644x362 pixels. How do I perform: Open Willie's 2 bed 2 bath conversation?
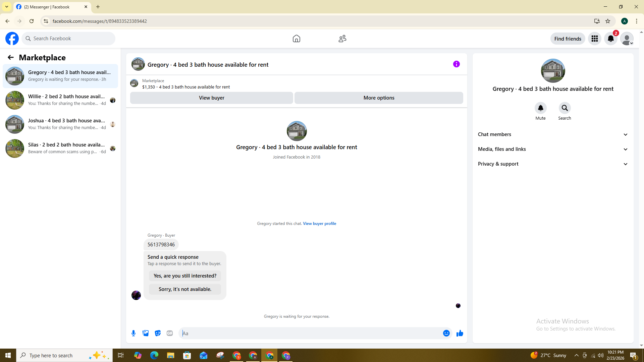point(60,100)
